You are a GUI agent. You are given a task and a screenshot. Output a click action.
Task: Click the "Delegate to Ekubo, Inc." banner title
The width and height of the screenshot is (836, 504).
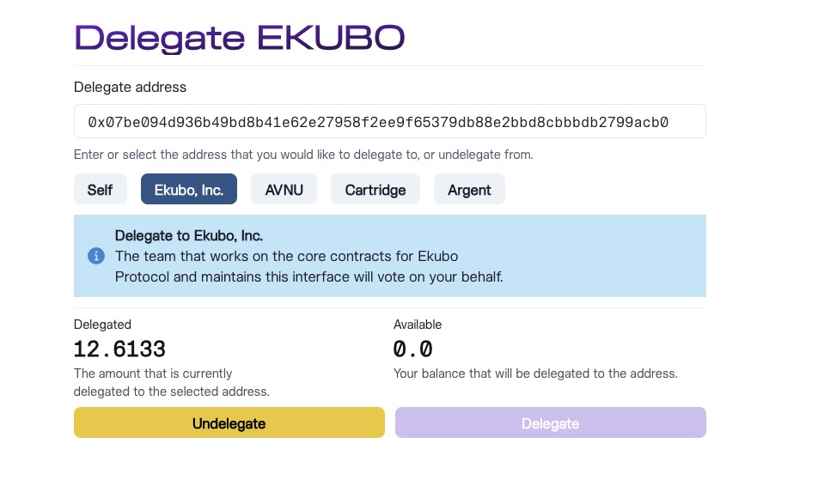[x=189, y=235]
